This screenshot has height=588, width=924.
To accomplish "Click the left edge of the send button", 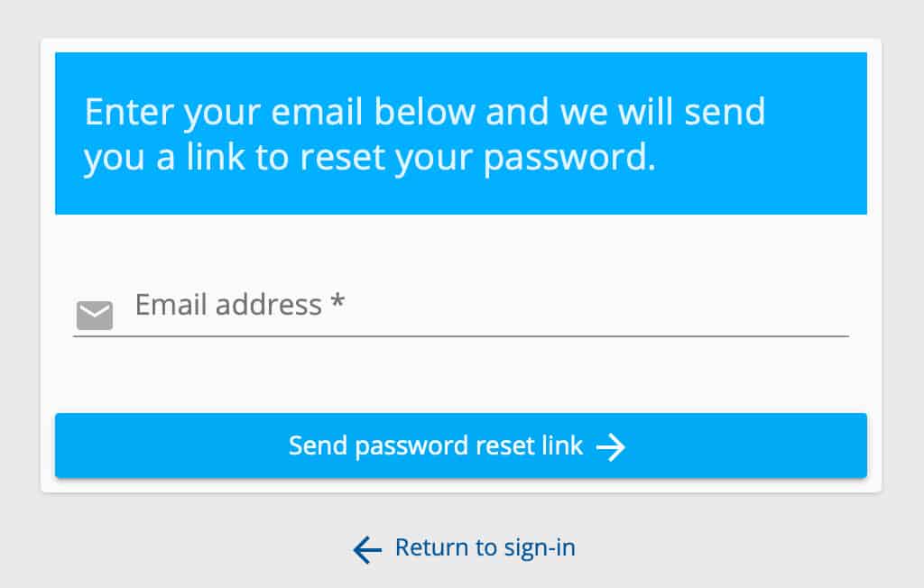I will 68,446.
